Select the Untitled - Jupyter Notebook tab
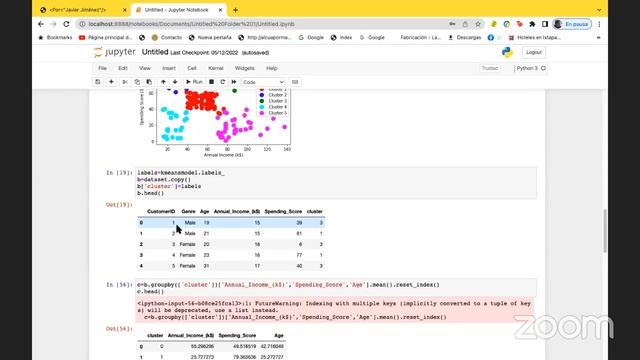The height and width of the screenshot is (360, 640). [x=177, y=10]
